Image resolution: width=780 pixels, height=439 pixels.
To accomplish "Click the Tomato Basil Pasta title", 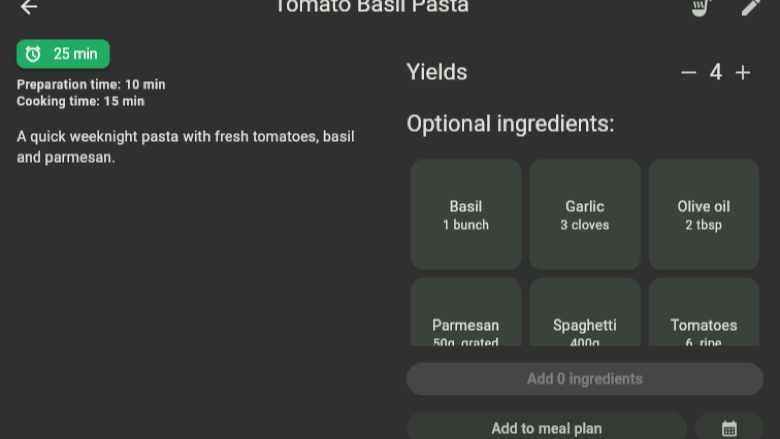I will pos(372,6).
